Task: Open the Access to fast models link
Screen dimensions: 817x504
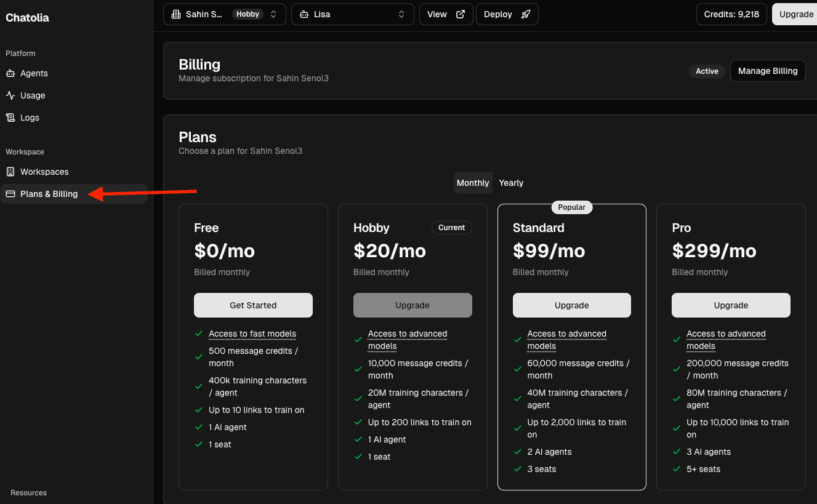Action: tap(252, 333)
